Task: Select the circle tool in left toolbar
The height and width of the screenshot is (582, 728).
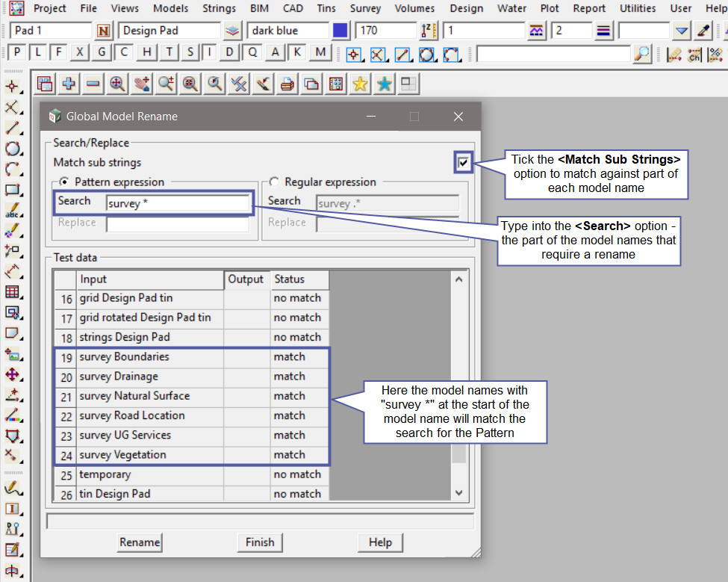Action: 12,149
